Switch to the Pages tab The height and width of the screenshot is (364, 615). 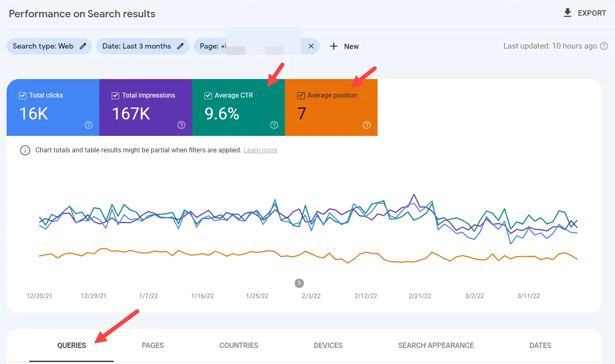(153, 345)
